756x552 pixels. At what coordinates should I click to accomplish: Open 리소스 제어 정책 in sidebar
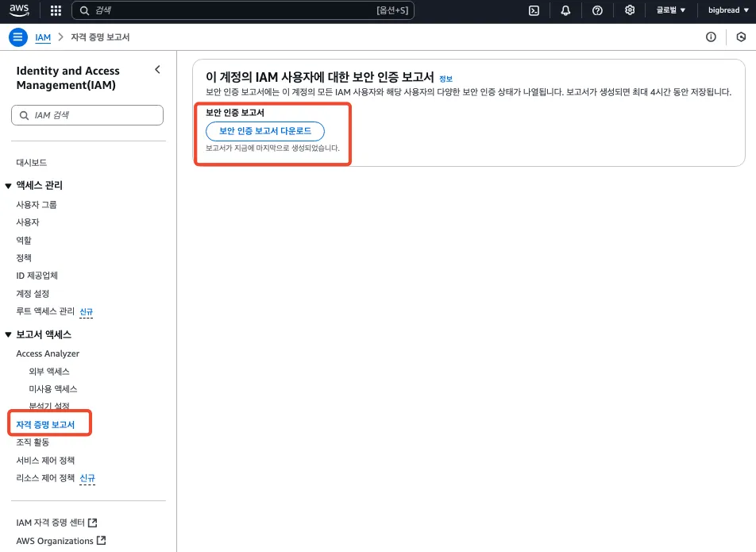(45, 478)
